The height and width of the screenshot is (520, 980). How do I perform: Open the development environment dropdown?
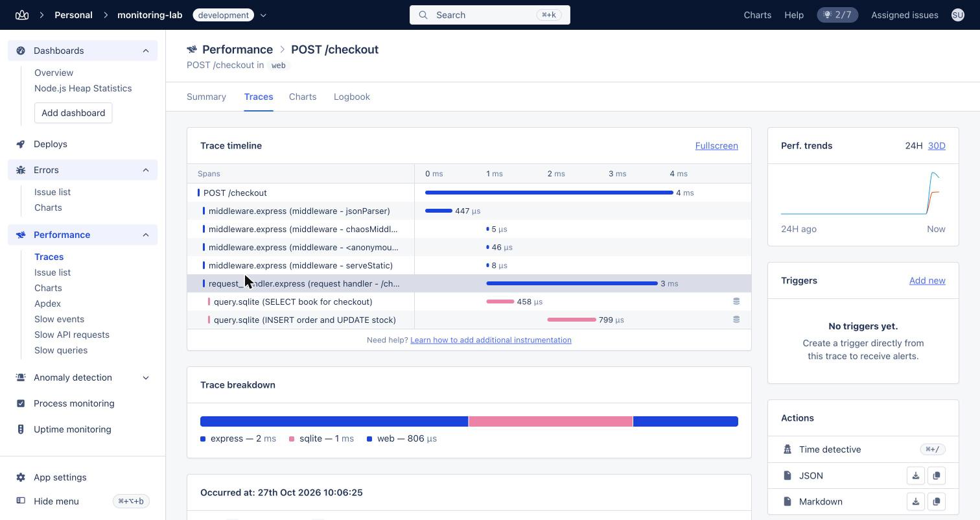coord(263,15)
